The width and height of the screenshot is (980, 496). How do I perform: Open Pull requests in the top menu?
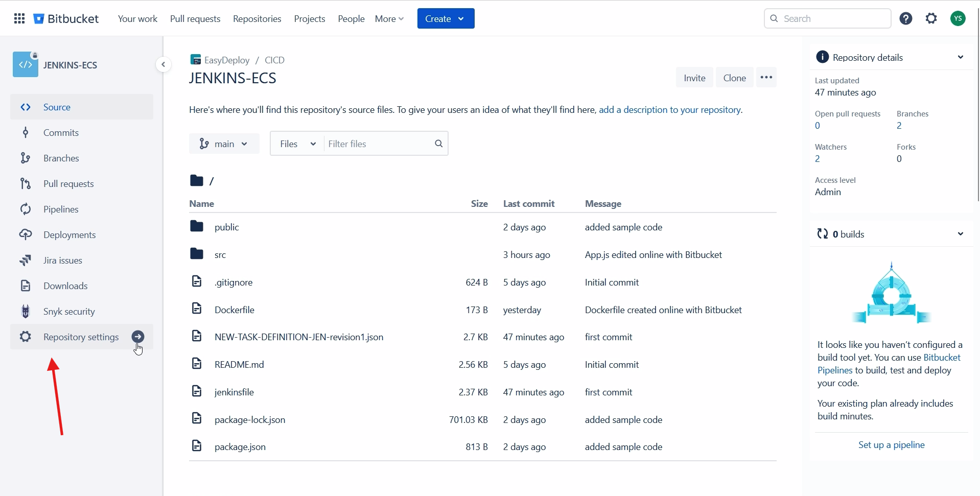point(195,19)
